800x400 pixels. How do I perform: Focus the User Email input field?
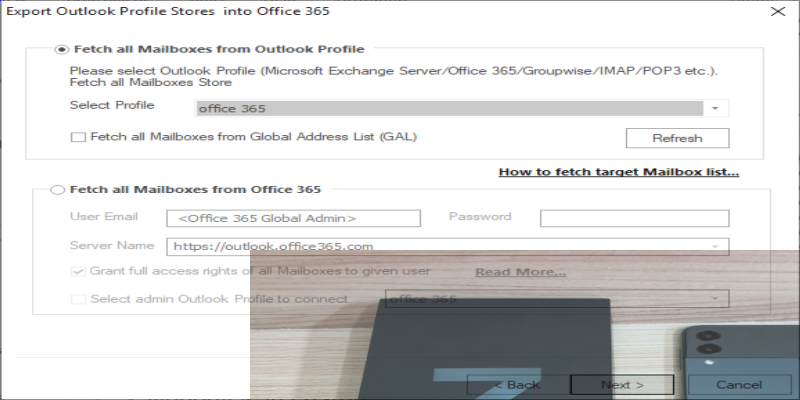293,218
